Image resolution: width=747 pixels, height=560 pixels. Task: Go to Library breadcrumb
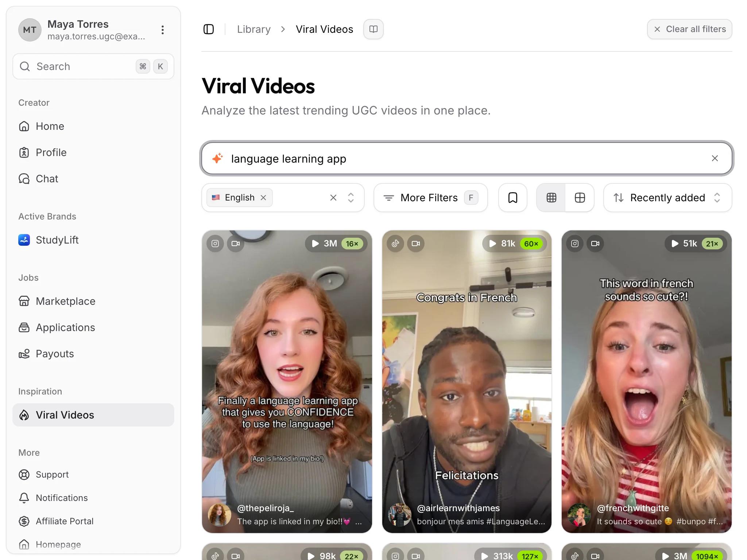point(254,29)
